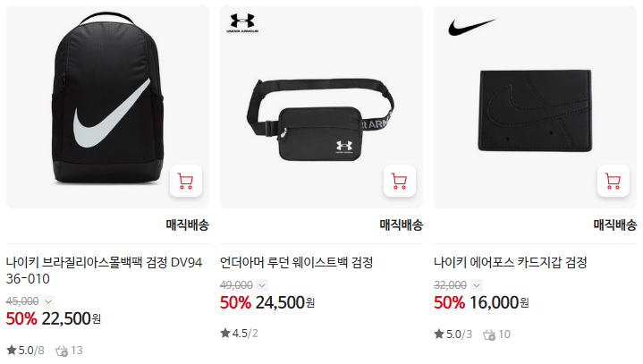Click the star rating 5.0/3 icon

click(x=439, y=334)
